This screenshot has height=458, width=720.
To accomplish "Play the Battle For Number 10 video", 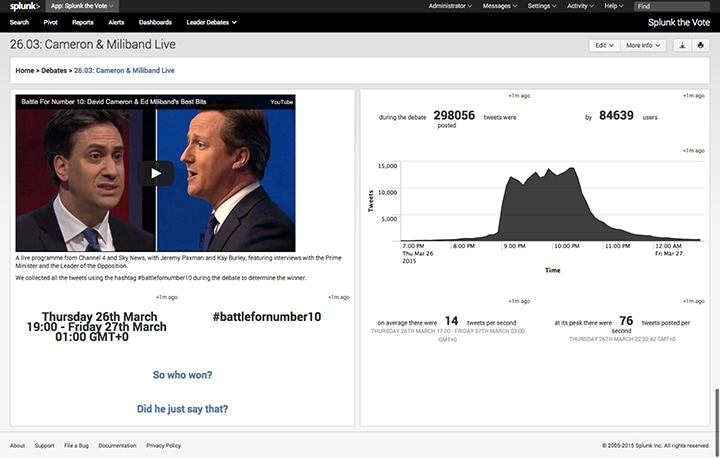I will pos(156,173).
